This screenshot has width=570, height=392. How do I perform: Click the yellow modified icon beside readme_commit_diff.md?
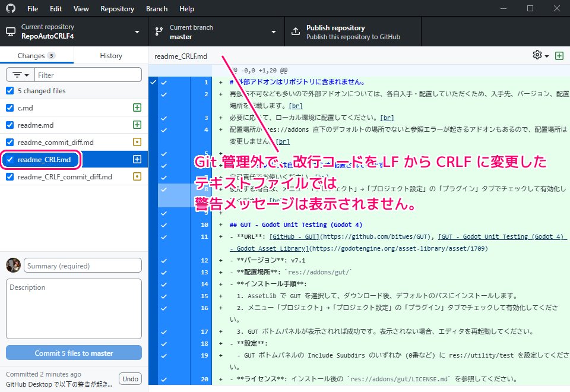[x=137, y=141]
